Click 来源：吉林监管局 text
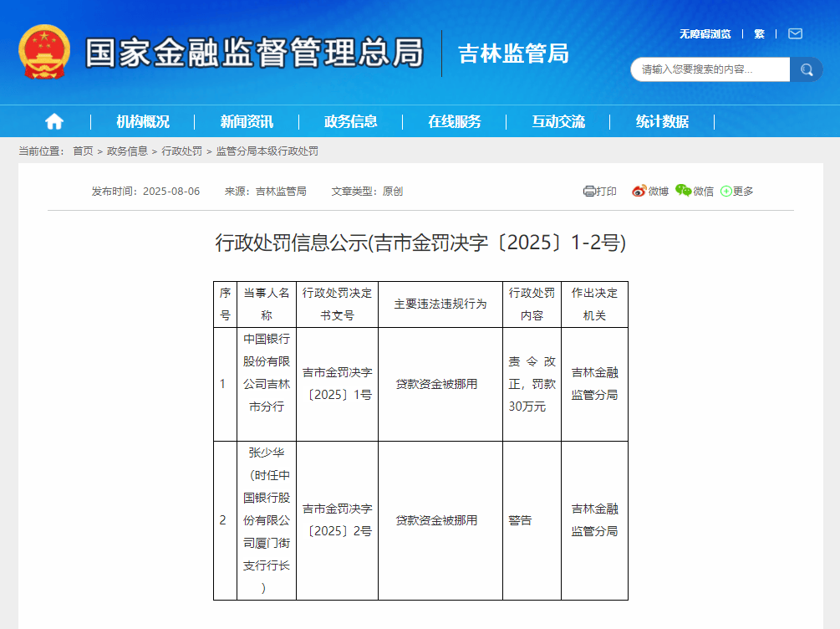Screen dimensions: 840x629 (265, 192)
